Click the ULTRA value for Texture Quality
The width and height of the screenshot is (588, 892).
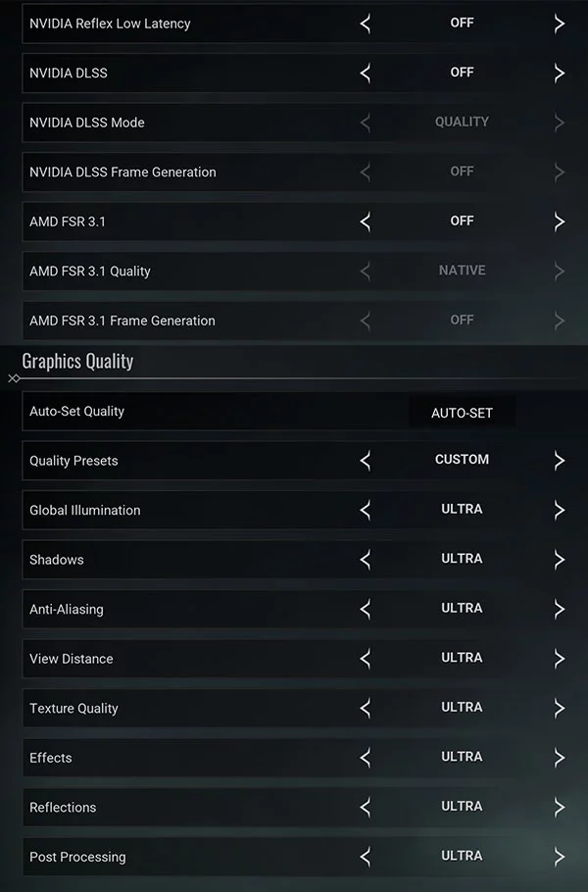click(x=462, y=708)
